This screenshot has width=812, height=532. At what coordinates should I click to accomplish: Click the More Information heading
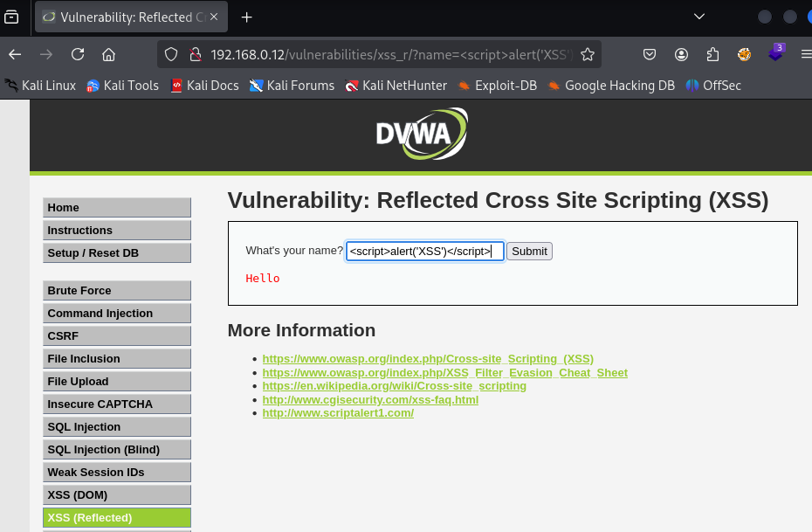[301, 330]
